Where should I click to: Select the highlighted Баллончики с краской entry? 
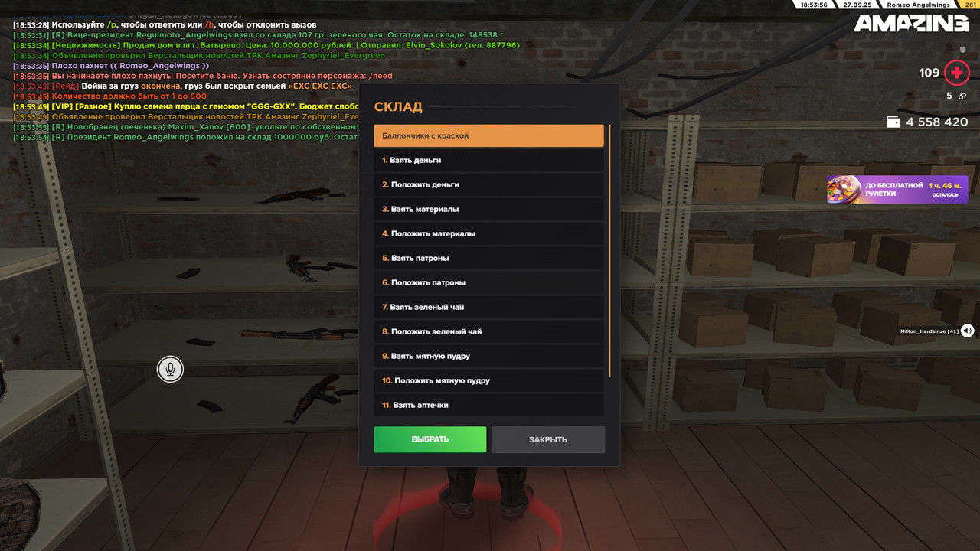tap(488, 135)
